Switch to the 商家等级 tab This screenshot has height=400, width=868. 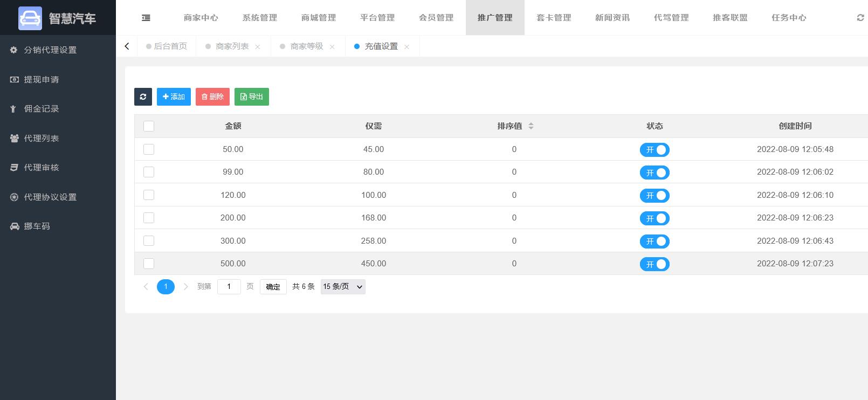[306, 46]
